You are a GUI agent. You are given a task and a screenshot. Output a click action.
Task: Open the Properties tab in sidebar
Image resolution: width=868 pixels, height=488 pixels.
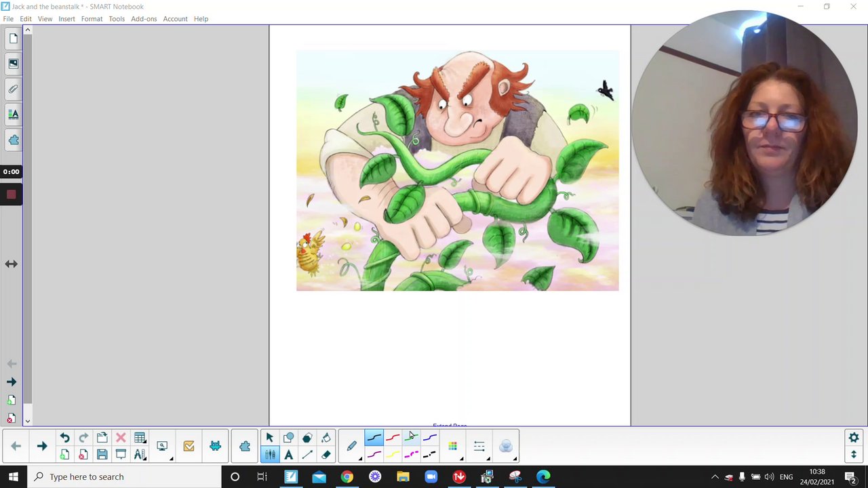click(x=13, y=115)
